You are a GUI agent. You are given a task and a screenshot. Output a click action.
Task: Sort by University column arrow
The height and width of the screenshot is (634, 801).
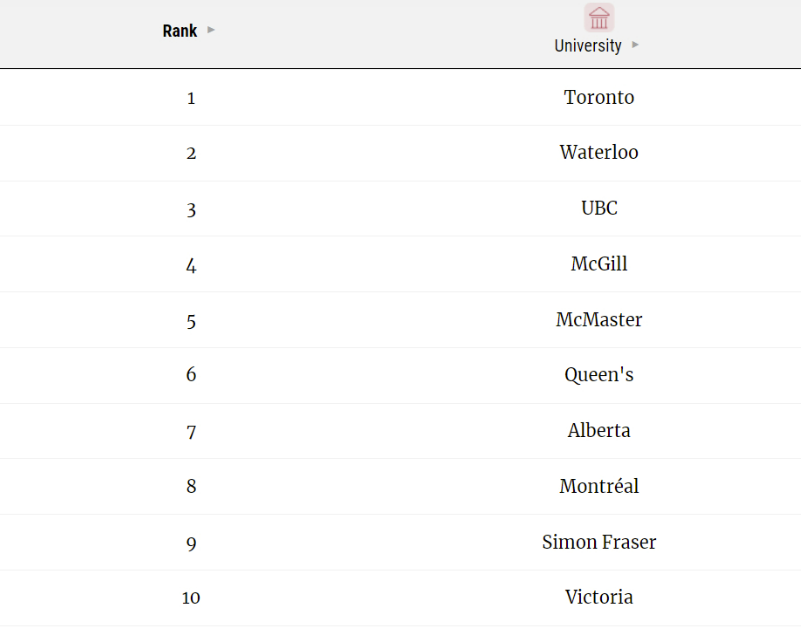(x=635, y=45)
